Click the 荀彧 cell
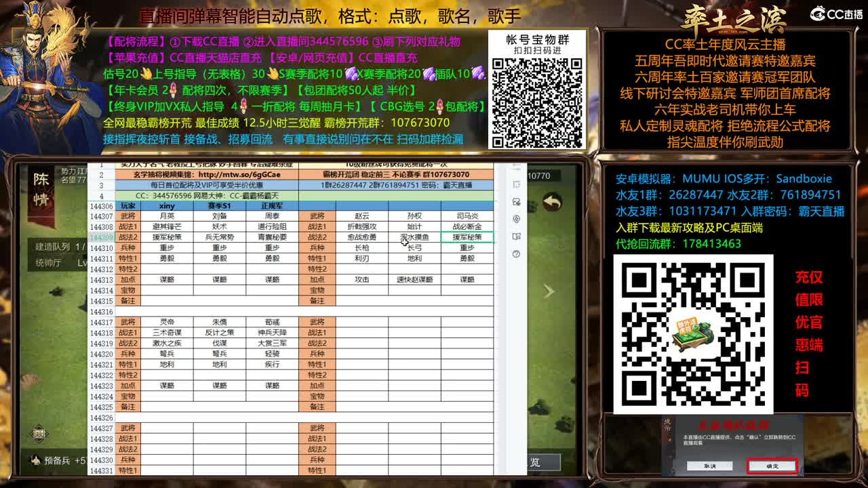868x488 pixels. tap(272, 322)
